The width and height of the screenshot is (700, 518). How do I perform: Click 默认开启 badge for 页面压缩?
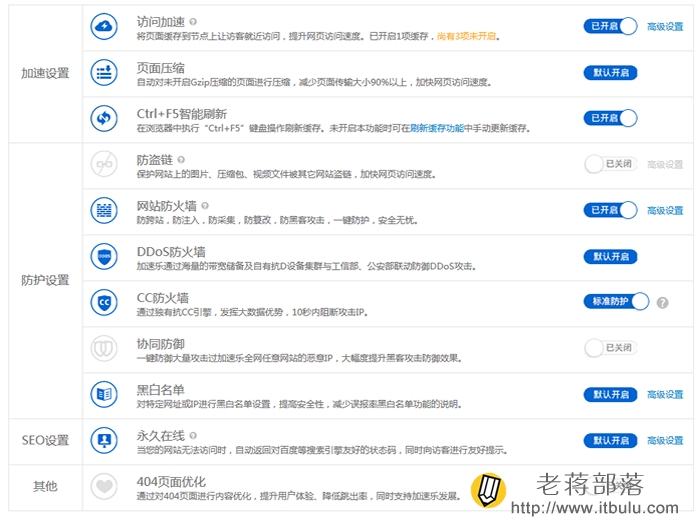click(610, 72)
